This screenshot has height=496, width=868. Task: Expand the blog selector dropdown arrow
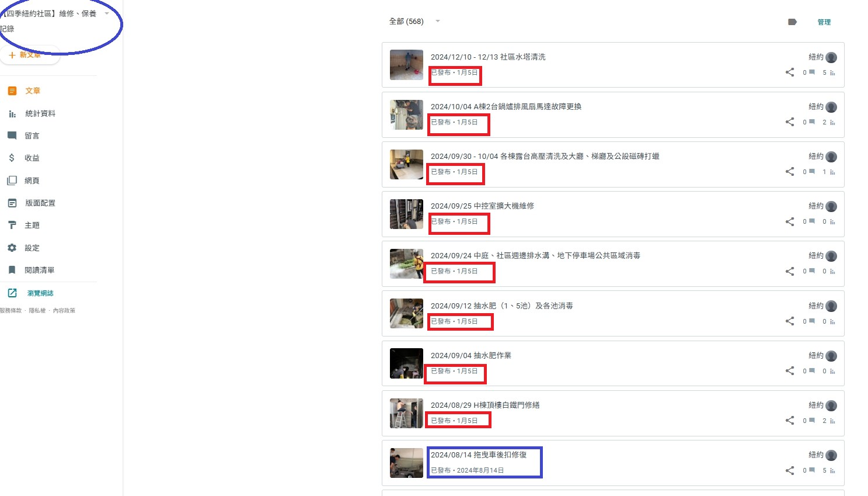(107, 13)
